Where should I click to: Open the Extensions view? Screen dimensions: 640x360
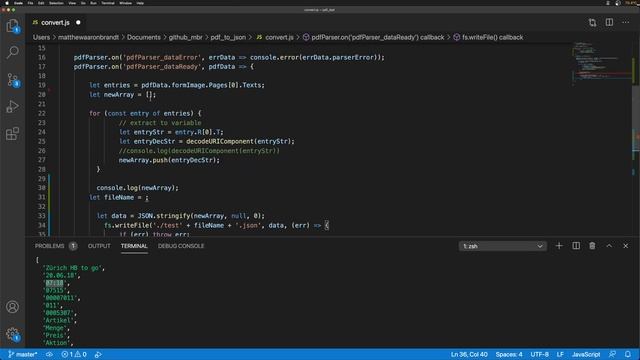13,133
